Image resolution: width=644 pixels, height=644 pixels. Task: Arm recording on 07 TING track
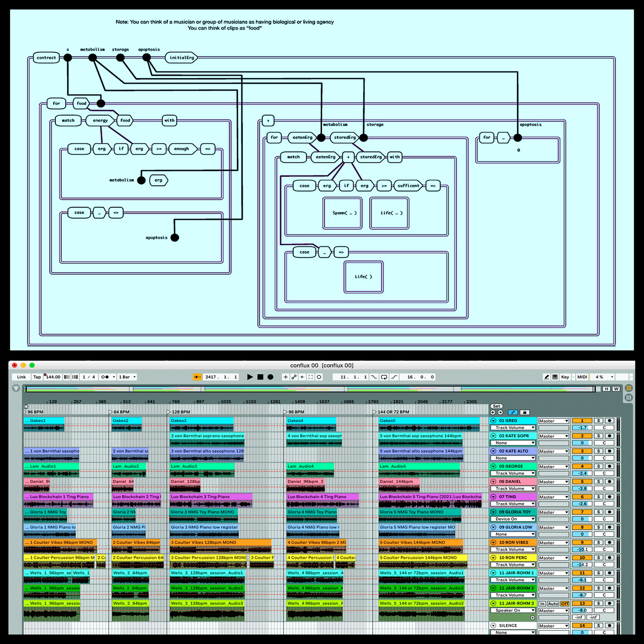pyautogui.click(x=609, y=497)
